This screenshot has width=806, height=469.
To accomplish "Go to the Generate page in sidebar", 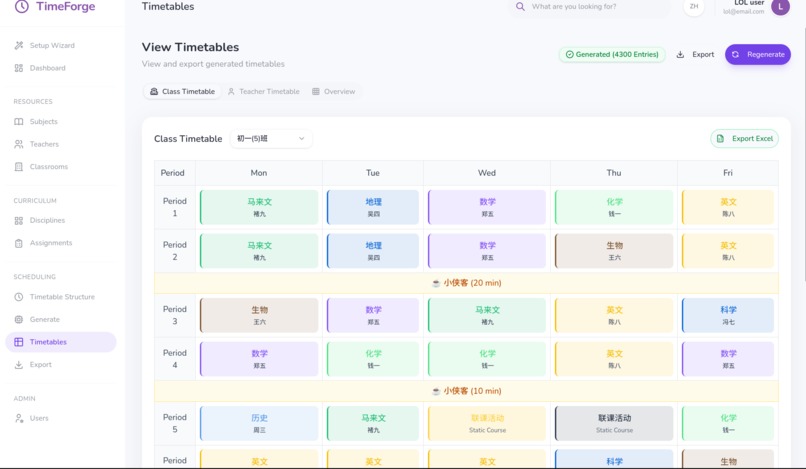I will click(61, 319).
